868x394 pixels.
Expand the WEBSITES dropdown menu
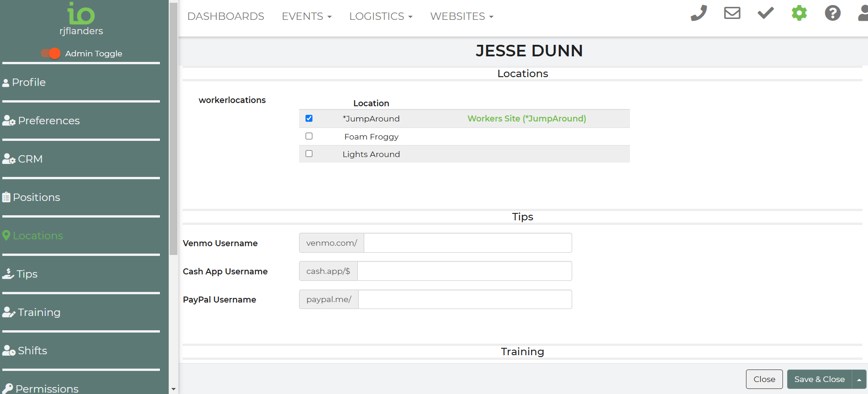pos(462,16)
